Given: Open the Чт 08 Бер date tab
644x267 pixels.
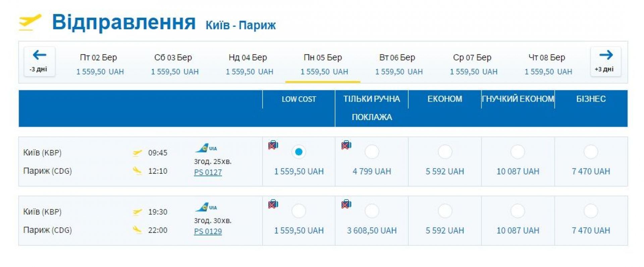Looking at the screenshot, I should point(548,64).
